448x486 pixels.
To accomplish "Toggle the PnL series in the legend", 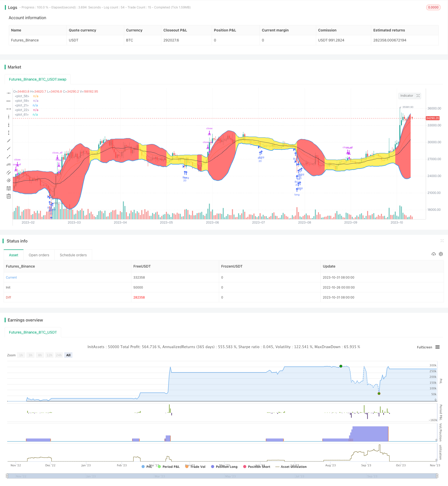I will 147,467.
